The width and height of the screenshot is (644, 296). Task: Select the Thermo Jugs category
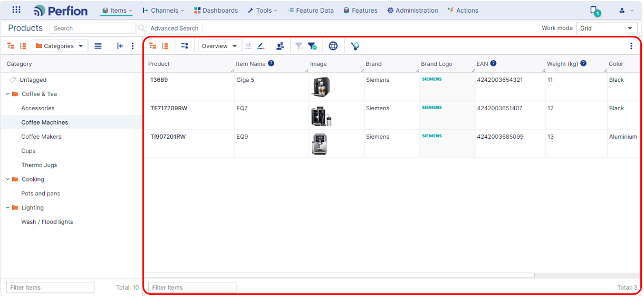click(39, 165)
